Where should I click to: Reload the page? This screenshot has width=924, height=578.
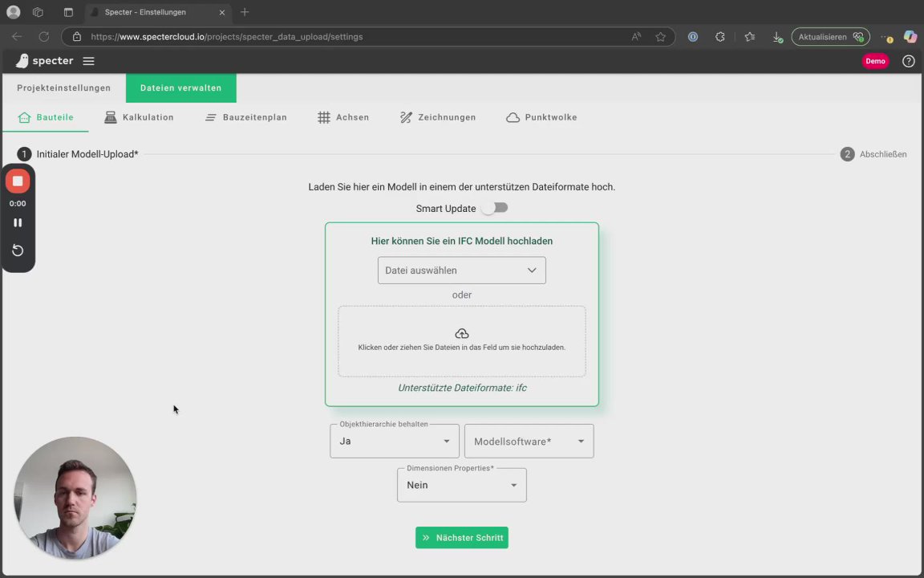pyautogui.click(x=43, y=37)
